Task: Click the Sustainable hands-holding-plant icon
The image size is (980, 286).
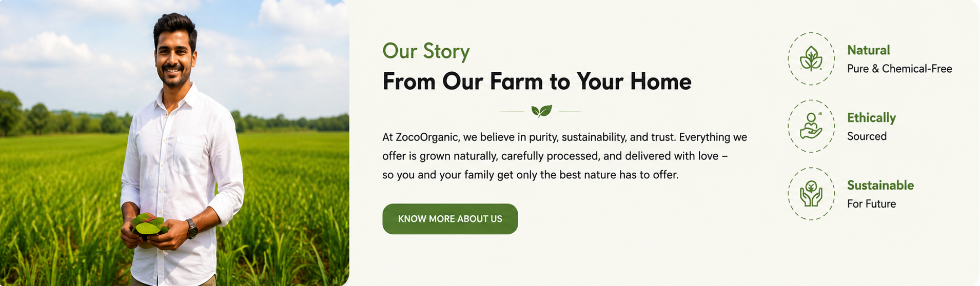Action: [x=811, y=194]
